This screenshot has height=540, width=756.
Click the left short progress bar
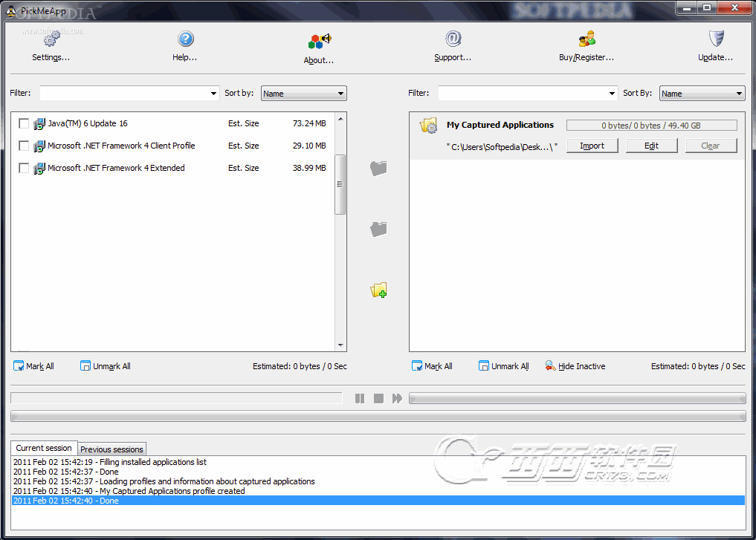(x=176, y=398)
